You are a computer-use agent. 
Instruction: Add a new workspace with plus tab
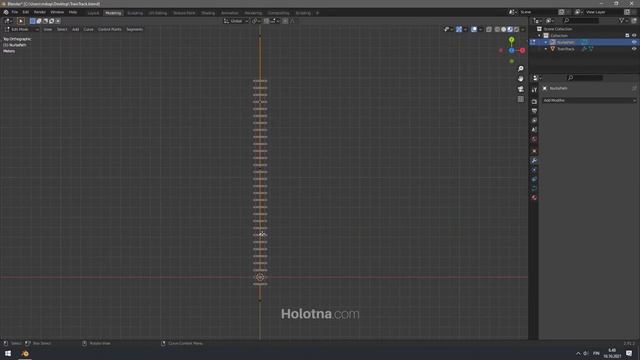(318, 13)
